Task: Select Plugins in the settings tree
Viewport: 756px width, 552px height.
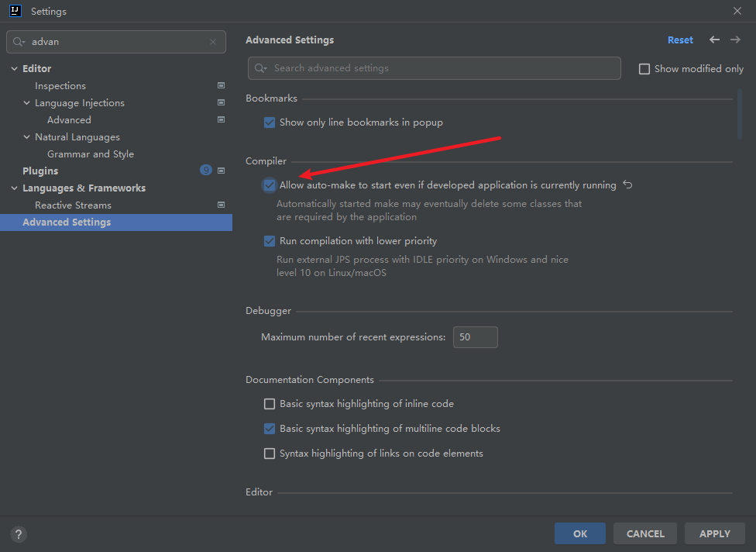Action: 40,171
